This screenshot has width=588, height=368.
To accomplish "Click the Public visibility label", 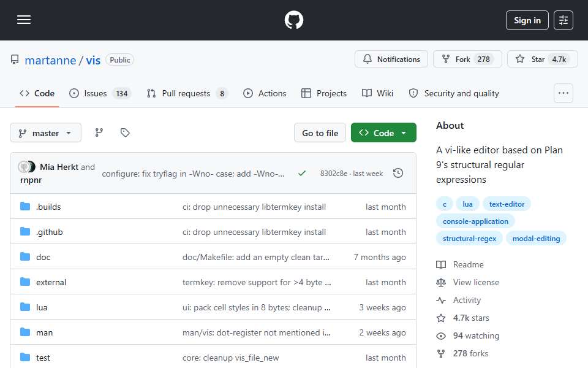I will (119, 59).
